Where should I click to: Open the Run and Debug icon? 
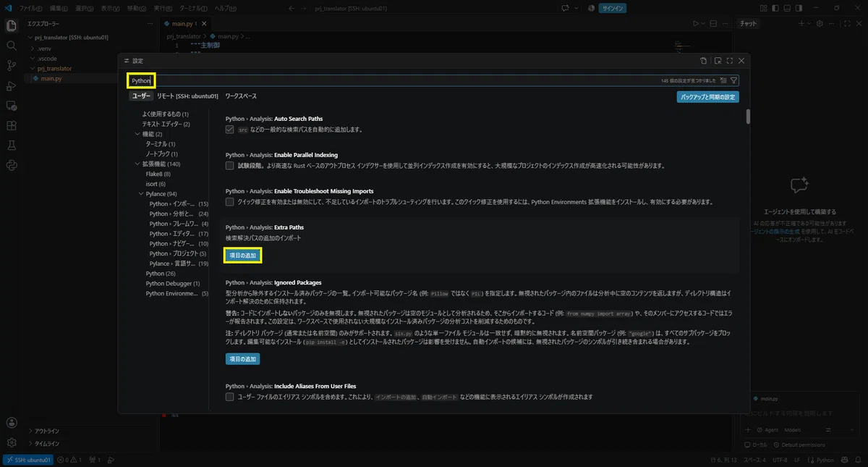[x=12, y=85]
